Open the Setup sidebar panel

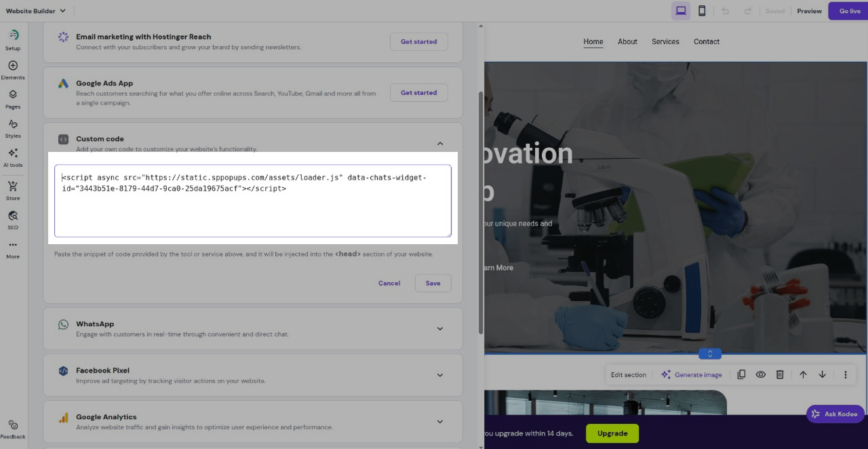[x=13, y=40]
